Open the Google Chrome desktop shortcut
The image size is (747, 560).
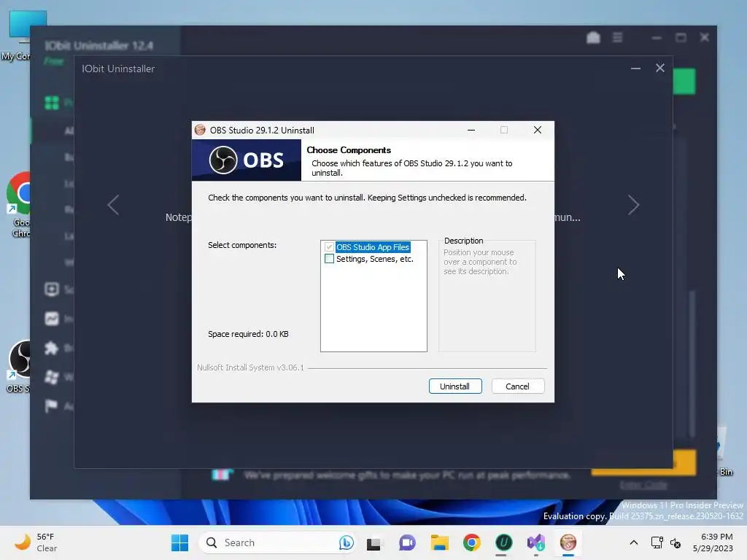[19, 205]
